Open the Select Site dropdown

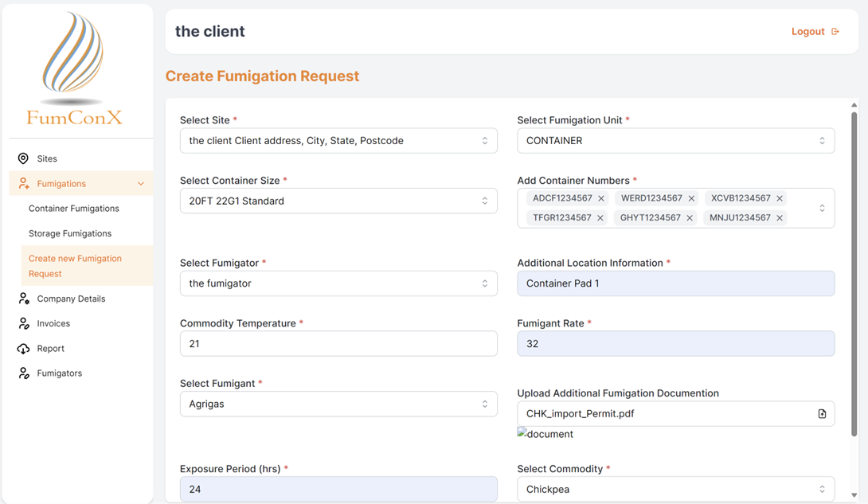[x=338, y=141]
